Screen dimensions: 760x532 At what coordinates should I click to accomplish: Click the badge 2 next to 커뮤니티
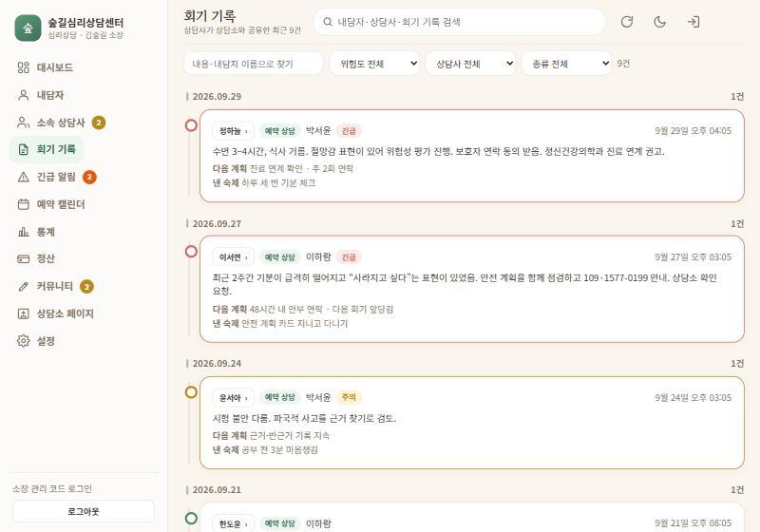pyautogui.click(x=86, y=286)
